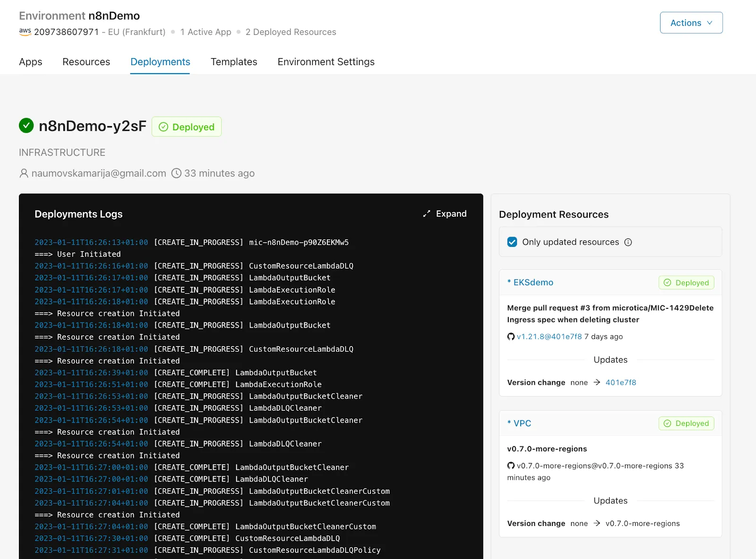Screen dimensions: 756x559
Task: Click the Deployed badge on EKSdemo card
Action: click(x=687, y=282)
